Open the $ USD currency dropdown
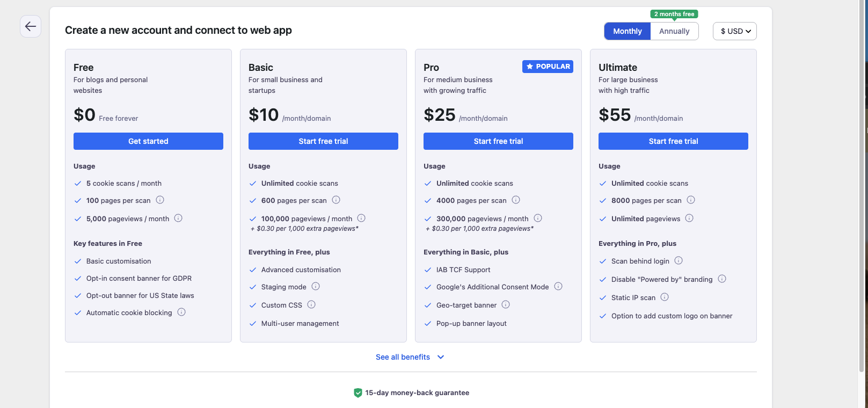 tap(735, 31)
